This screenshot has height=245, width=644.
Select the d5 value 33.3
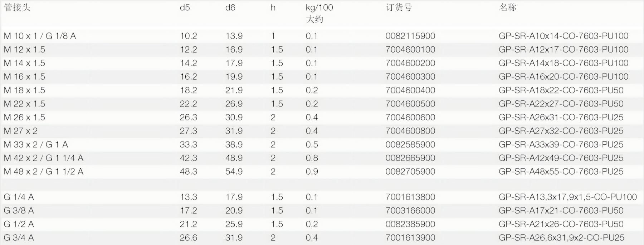(x=188, y=145)
